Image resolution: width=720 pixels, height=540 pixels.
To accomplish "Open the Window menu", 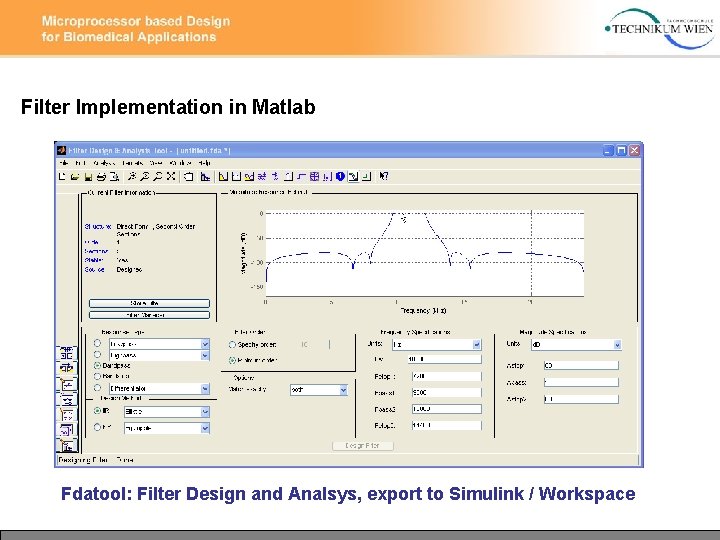I will (180, 163).
